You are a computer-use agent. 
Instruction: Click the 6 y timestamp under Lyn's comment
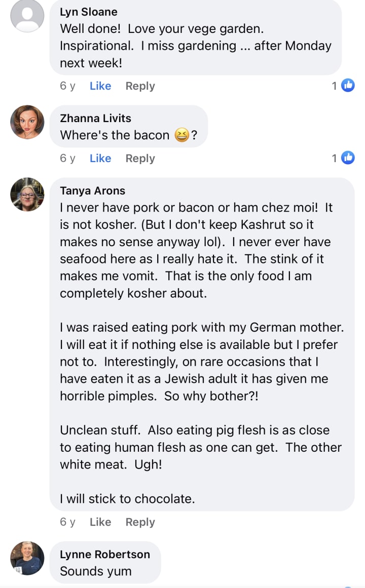(x=67, y=86)
